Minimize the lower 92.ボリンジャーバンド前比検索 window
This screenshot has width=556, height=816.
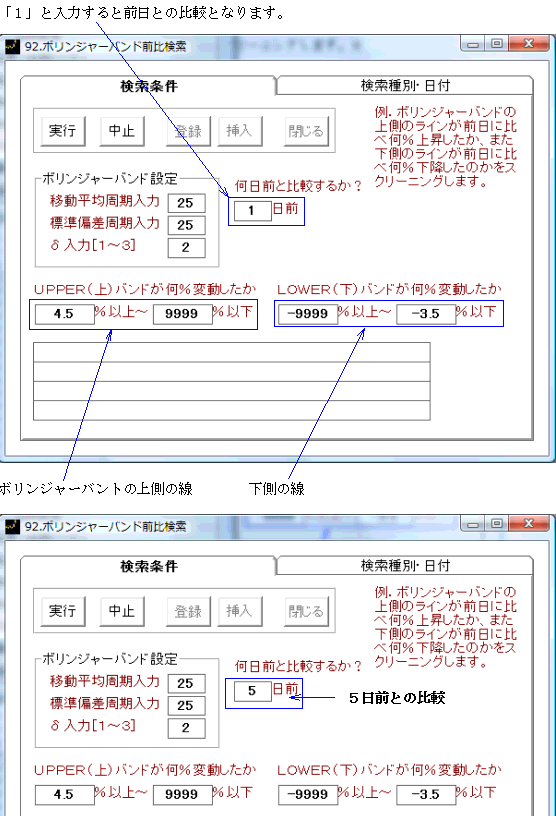[473, 525]
